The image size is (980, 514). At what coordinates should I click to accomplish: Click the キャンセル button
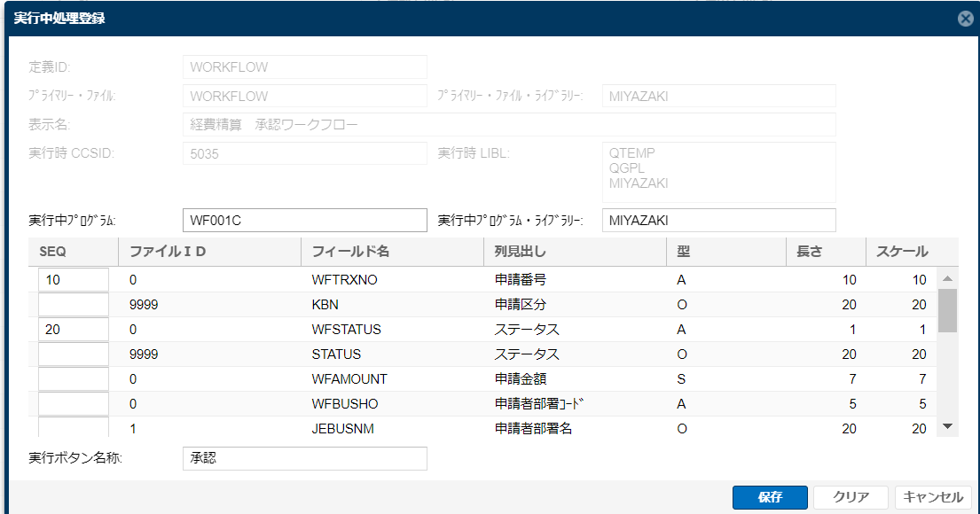933,497
